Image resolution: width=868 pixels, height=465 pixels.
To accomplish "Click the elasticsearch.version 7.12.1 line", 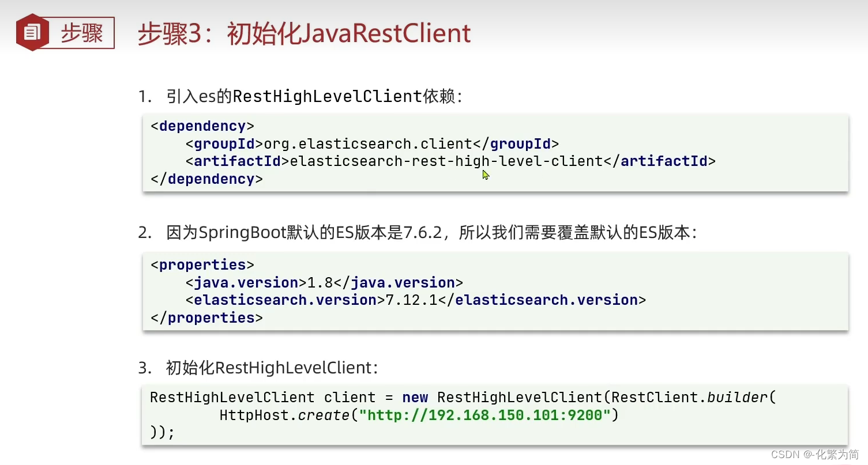I will 416,300.
